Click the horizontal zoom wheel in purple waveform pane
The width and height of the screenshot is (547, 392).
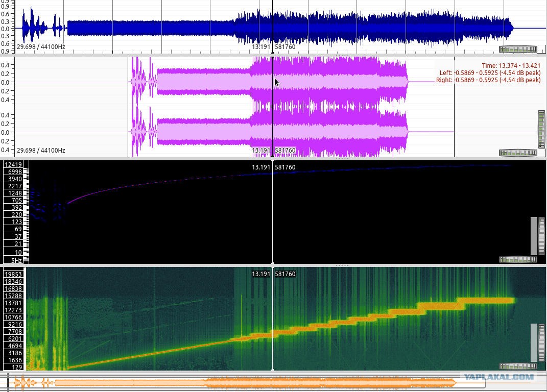(x=518, y=153)
